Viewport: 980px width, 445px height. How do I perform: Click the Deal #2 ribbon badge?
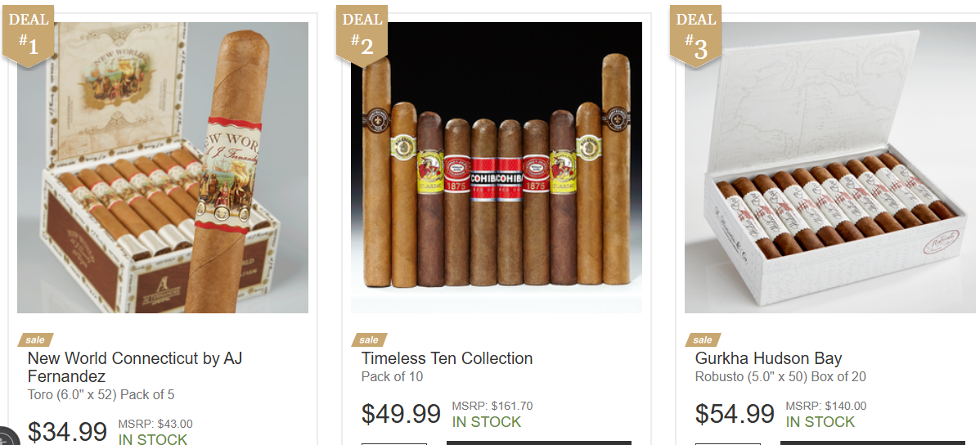(362, 34)
